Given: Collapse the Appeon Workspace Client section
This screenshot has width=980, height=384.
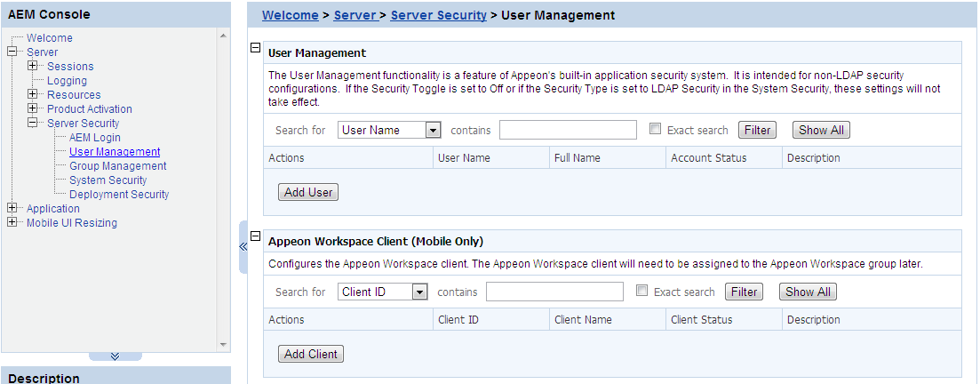Looking at the screenshot, I should (x=255, y=236).
